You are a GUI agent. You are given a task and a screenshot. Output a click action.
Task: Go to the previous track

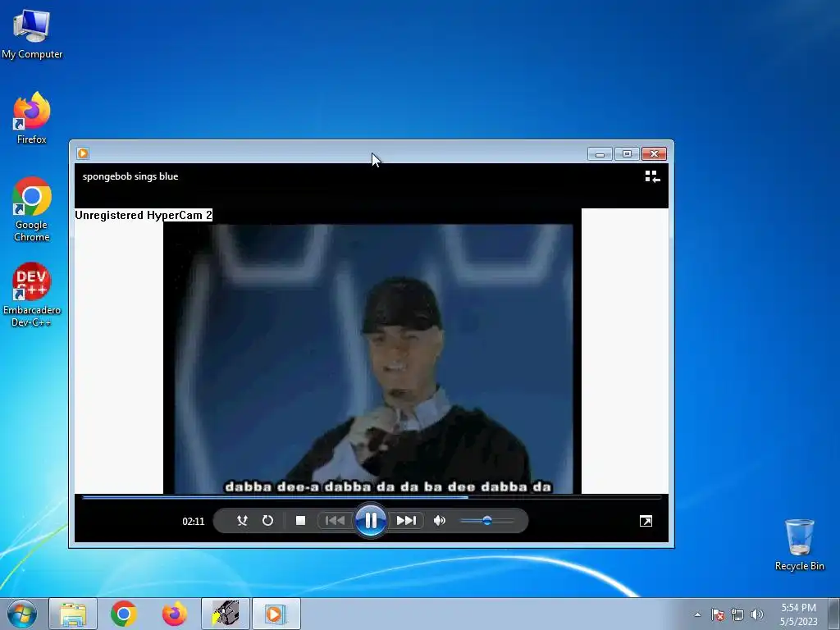(x=335, y=520)
